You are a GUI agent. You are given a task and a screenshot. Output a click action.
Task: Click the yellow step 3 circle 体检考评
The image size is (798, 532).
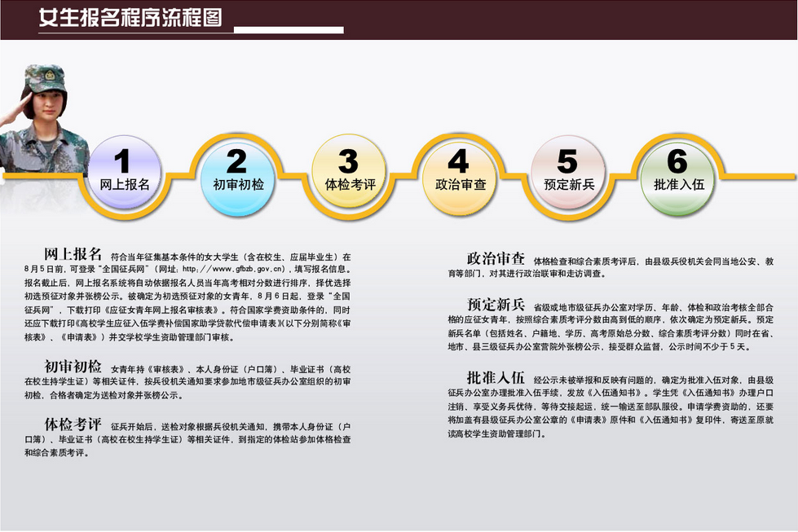tap(349, 174)
